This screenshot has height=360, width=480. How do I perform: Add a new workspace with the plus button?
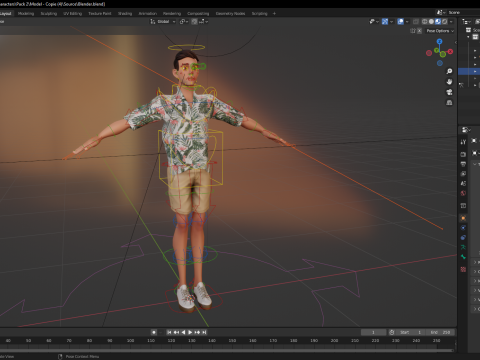[x=274, y=14]
